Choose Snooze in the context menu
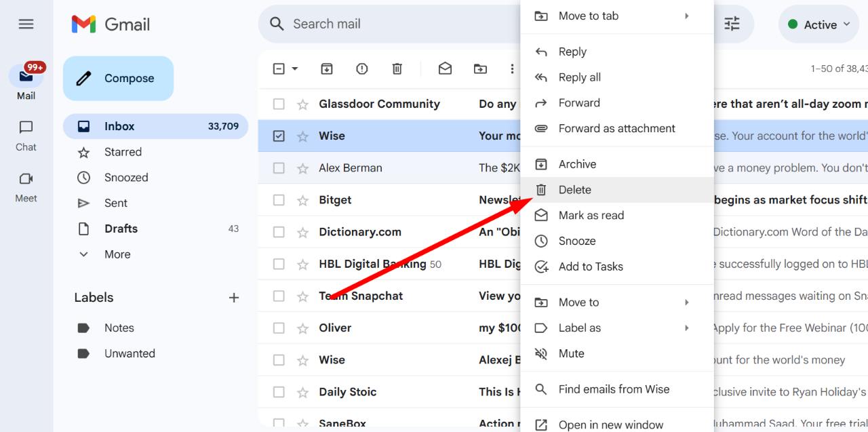868x432 pixels. (x=617, y=241)
